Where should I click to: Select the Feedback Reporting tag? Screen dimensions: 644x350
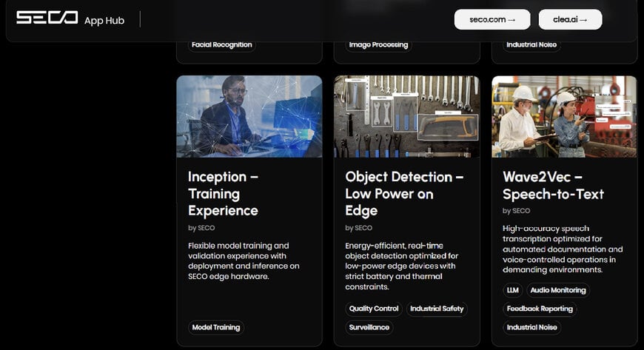[540, 309]
